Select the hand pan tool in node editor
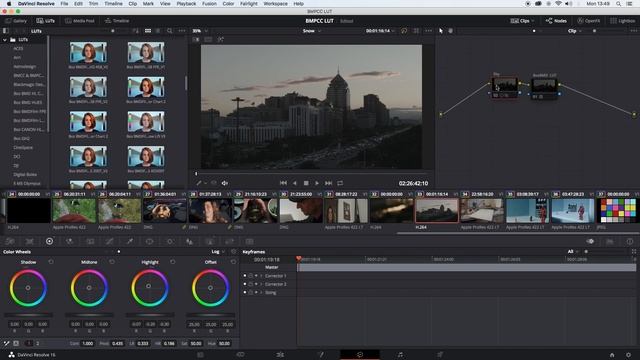The height and width of the screenshot is (360, 640). pos(451,31)
